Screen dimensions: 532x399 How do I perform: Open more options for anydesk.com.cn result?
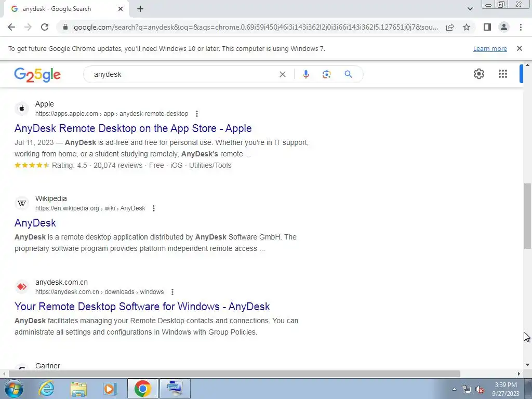click(172, 292)
